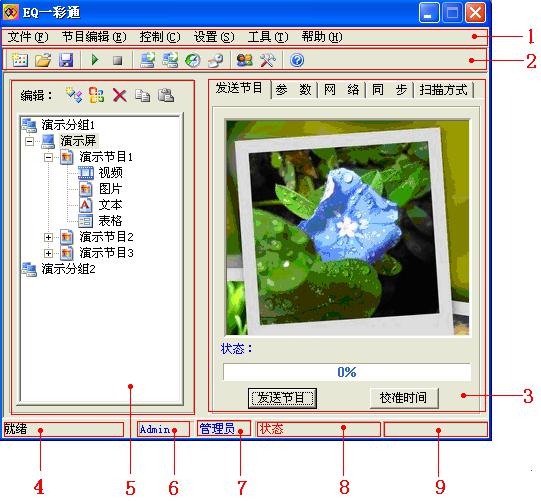The width and height of the screenshot is (541, 501).
Task: Save using the floppy disk icon
Action: pos(66,60)
